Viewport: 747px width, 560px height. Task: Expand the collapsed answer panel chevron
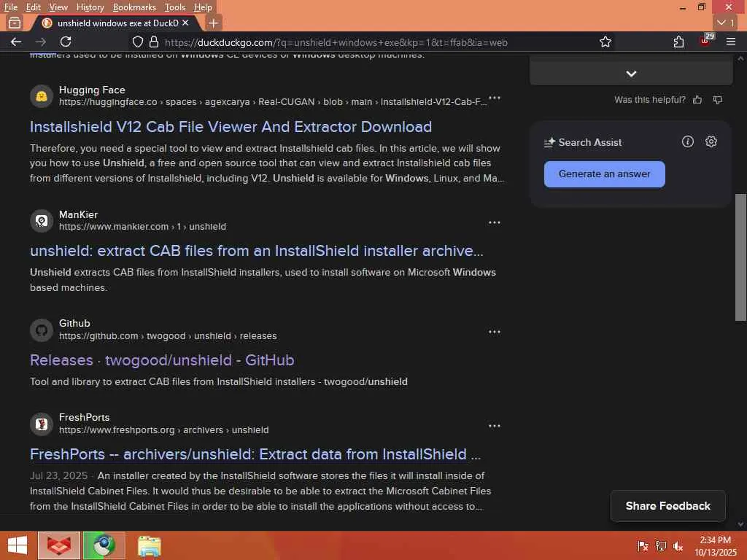coord(631,74)
